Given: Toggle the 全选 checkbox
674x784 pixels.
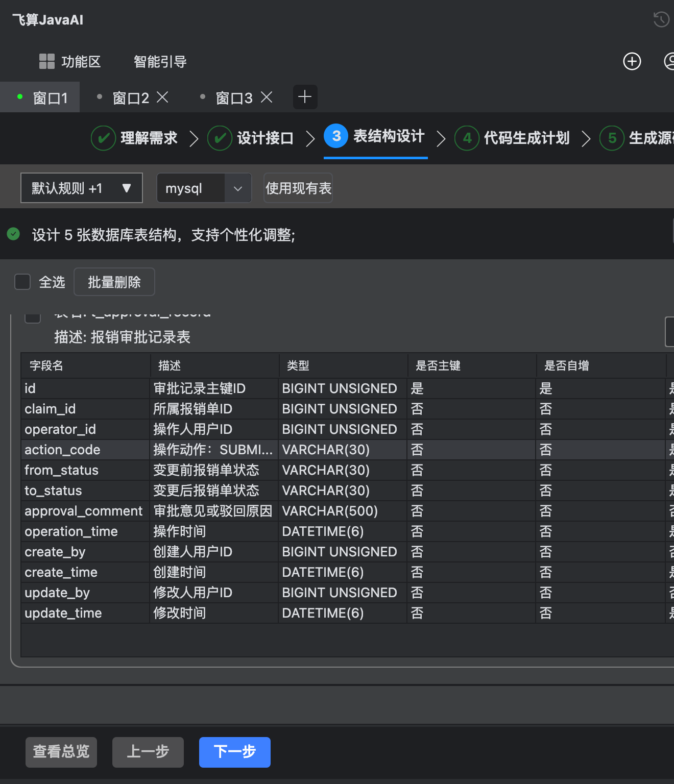Looking at the screenshot, I should pyautogui.click(x=22, y=282).
